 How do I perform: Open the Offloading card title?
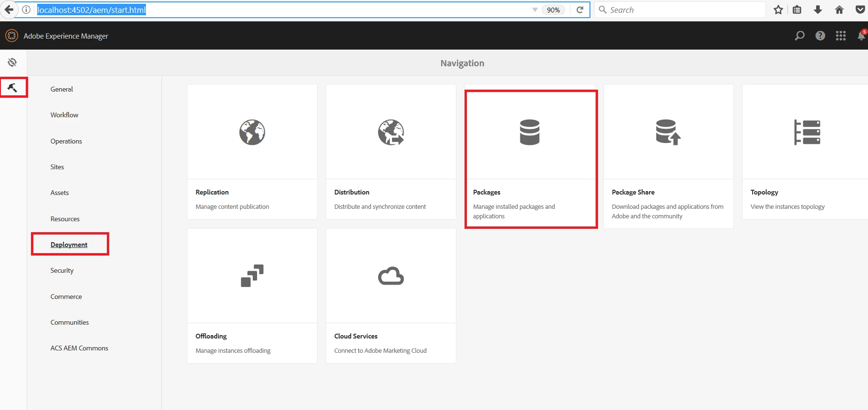[211, 336]
